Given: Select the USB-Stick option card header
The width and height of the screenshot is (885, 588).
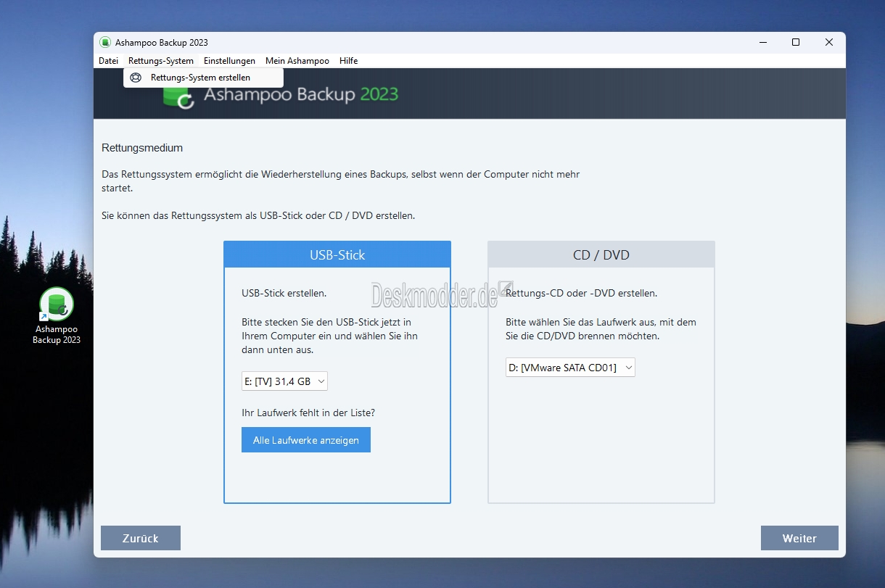Looking at the screenshot, I should point(337,254).
